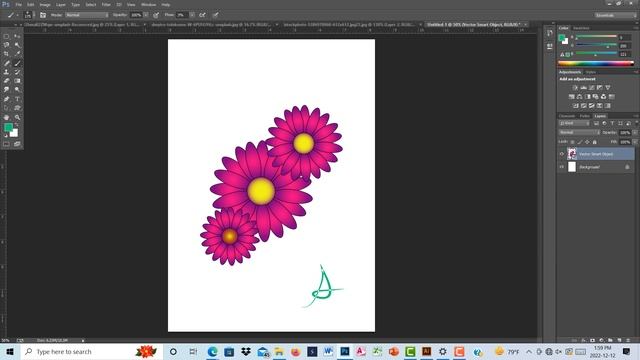Add a Hue/Saturation adjustment
The image size is (640, 360).
571,97
